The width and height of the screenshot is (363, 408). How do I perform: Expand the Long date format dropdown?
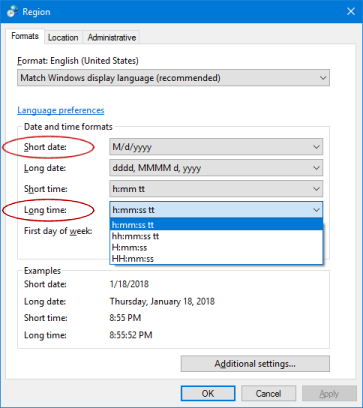pyautogui.click(x=216, y=168)
